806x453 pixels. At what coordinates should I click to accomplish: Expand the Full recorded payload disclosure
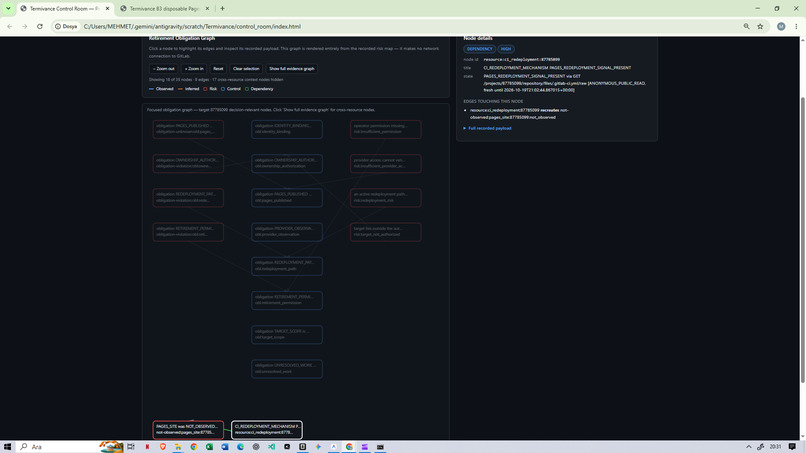487,128
